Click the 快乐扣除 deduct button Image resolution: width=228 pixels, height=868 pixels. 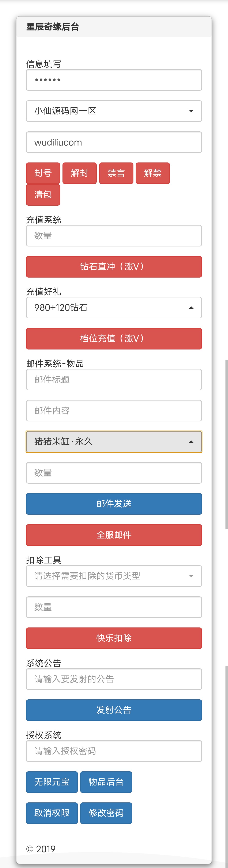[114, 638]
